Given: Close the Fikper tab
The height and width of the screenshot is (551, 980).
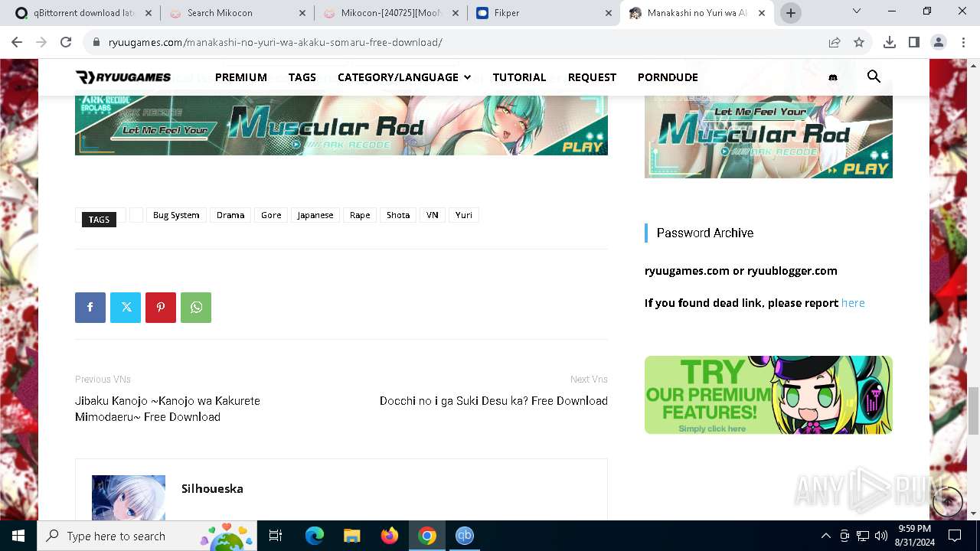Looking at the screenshot, I should click(609, 13).
